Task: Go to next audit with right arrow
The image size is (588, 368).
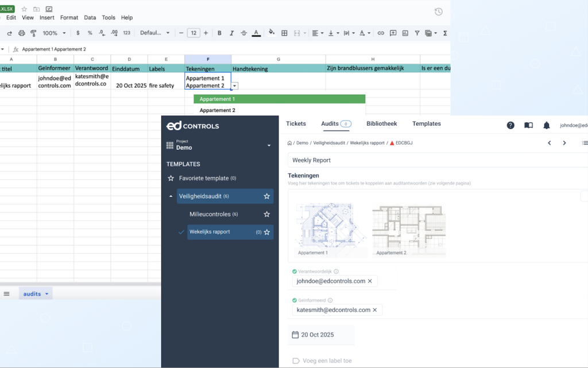Action: pos(564,143)
